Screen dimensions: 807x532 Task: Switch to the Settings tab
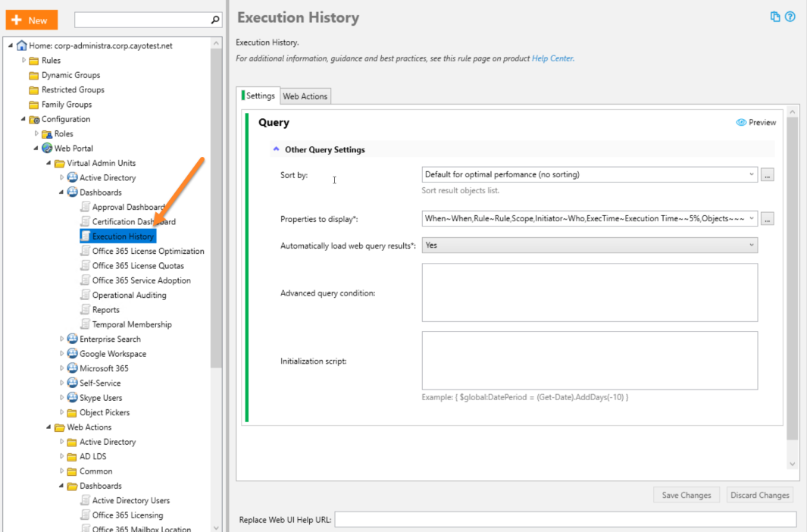[260, 95]
